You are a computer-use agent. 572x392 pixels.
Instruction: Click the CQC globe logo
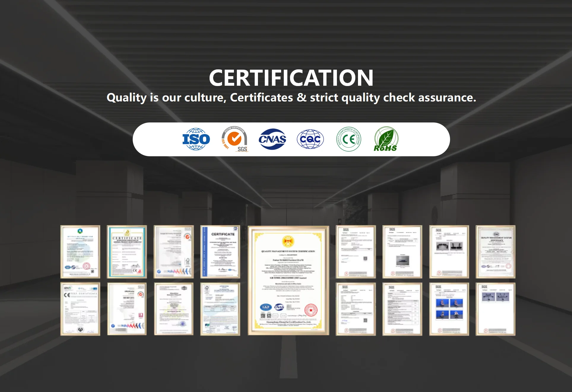click(x=310, y=139)
